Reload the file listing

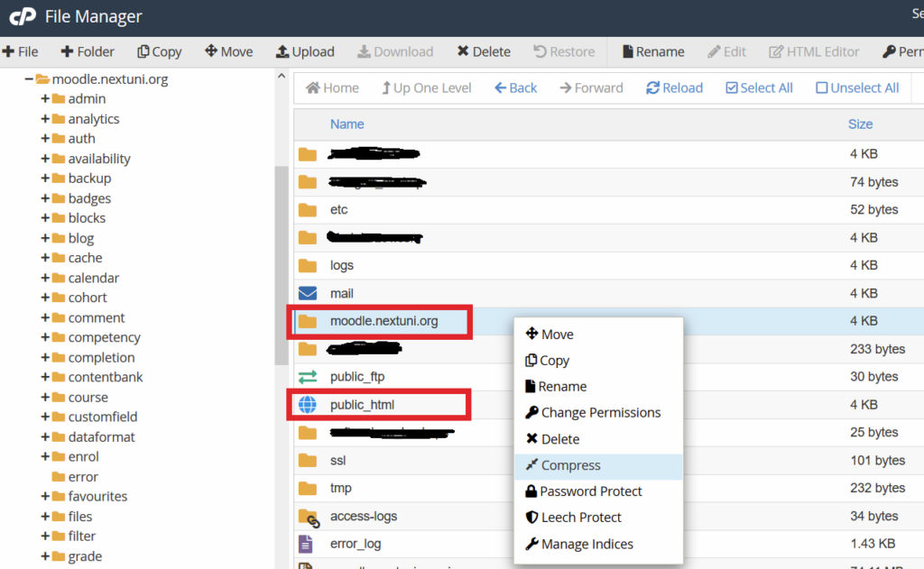(x=674, y=87)
